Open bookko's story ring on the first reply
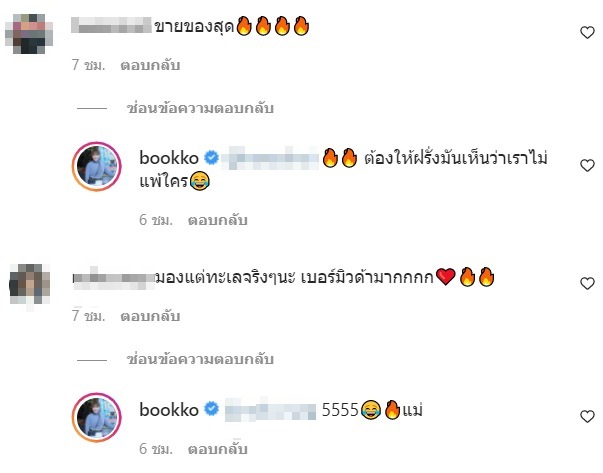The width and height of the screenshot is (603, 473). tap(97, 166)
